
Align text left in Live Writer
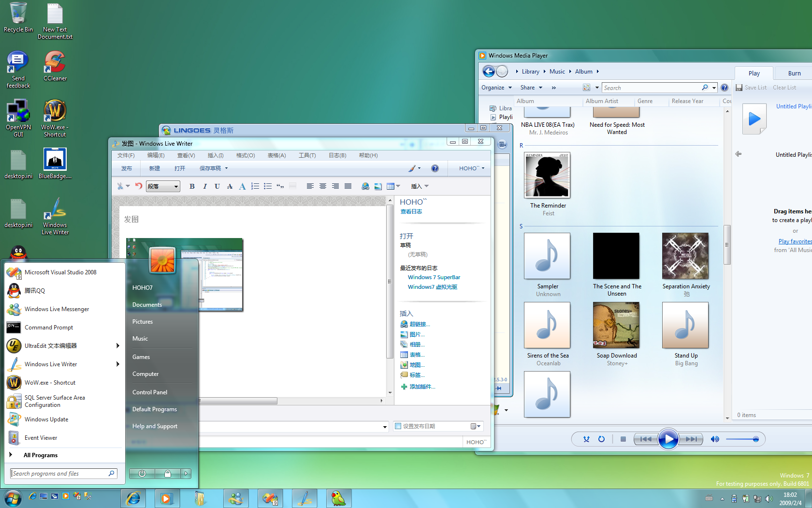pyautogui.click(x=310, y=186)
